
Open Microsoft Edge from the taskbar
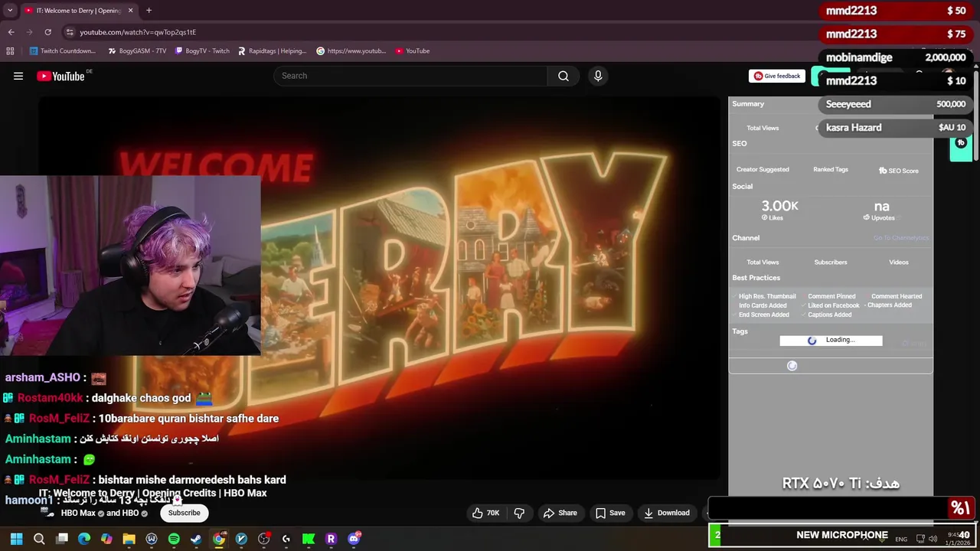[x=84, y=539]
